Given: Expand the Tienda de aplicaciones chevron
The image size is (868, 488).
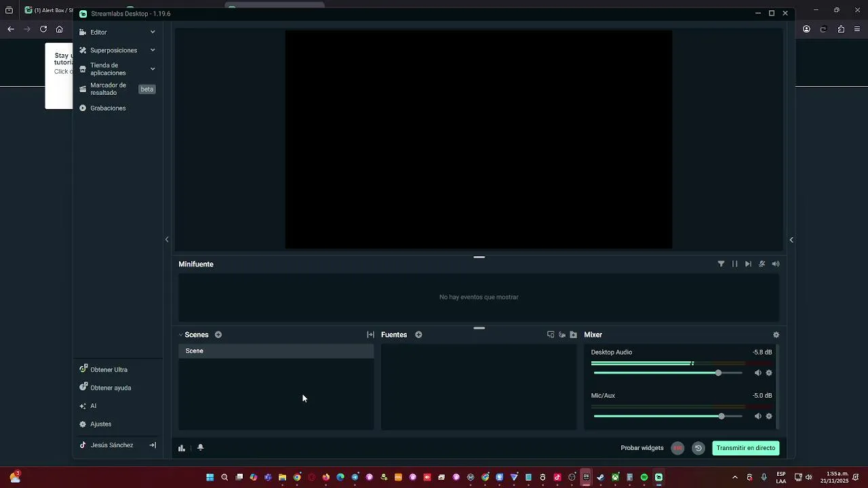Looking at the screenshot, I should click(x=153, y=68).
